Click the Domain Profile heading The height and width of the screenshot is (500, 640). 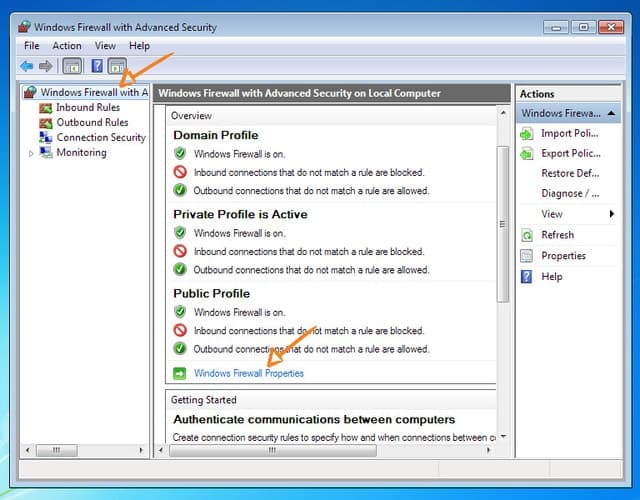[216, 135]
